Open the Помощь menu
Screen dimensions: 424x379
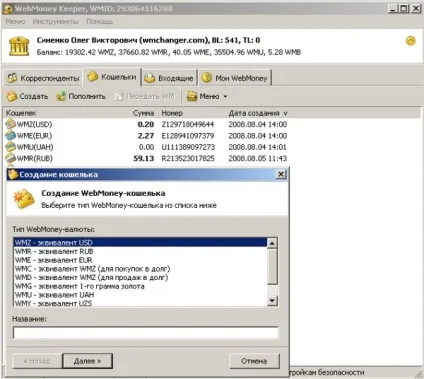99,21
